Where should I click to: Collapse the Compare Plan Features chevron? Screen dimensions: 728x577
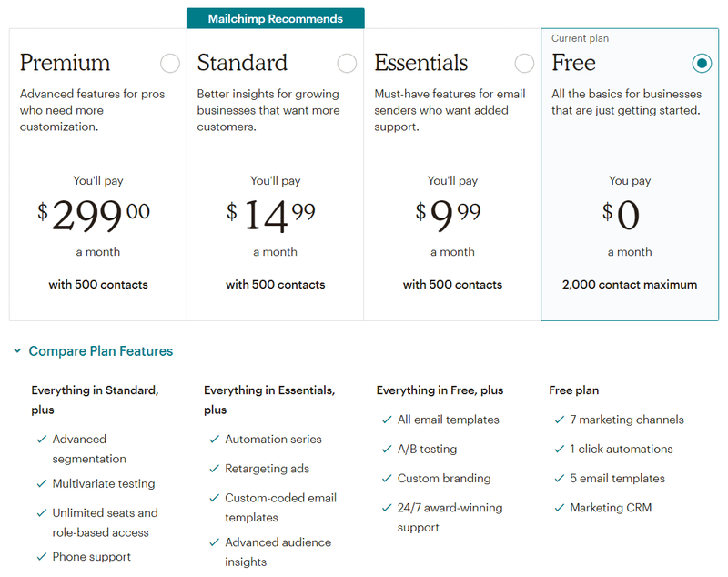tap(17, 351)
